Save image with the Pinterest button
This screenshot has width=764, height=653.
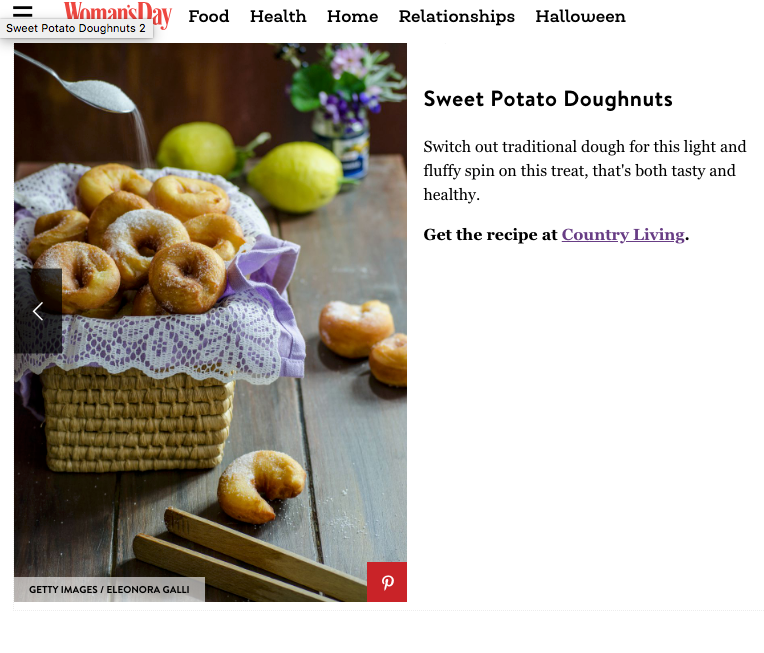pos(387,582)
